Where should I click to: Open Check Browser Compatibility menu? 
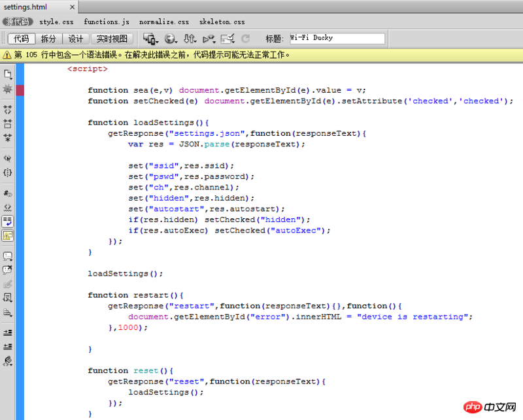pos(228,39)
